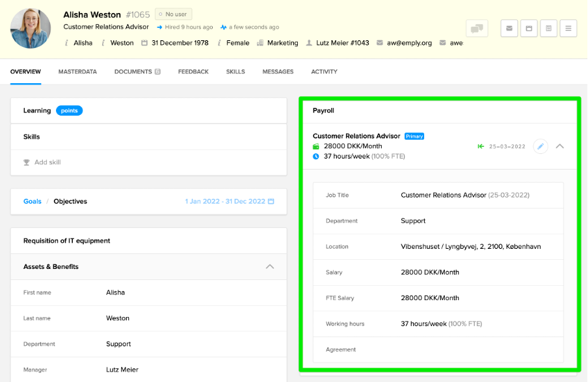Select the Activity tab
The image size is (588, 382).
point(324,71)
